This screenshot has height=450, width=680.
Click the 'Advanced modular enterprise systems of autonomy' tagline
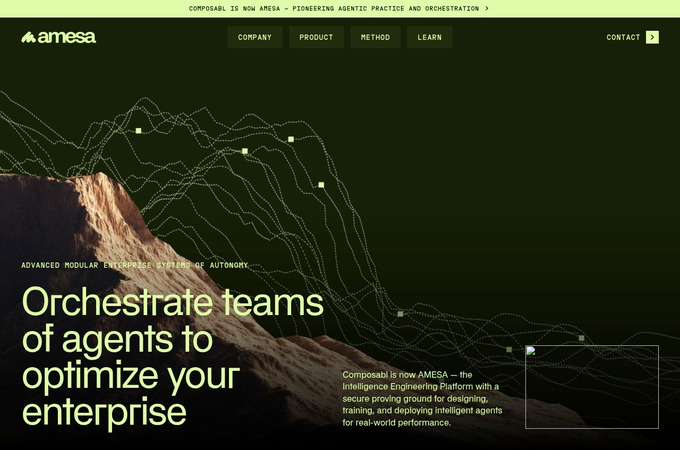[134, 265]
